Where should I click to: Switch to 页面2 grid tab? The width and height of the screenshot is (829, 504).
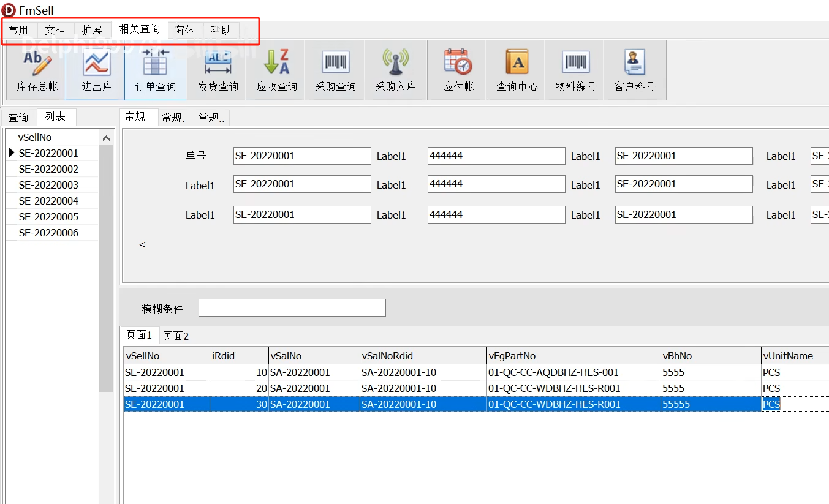pos(176,336)
